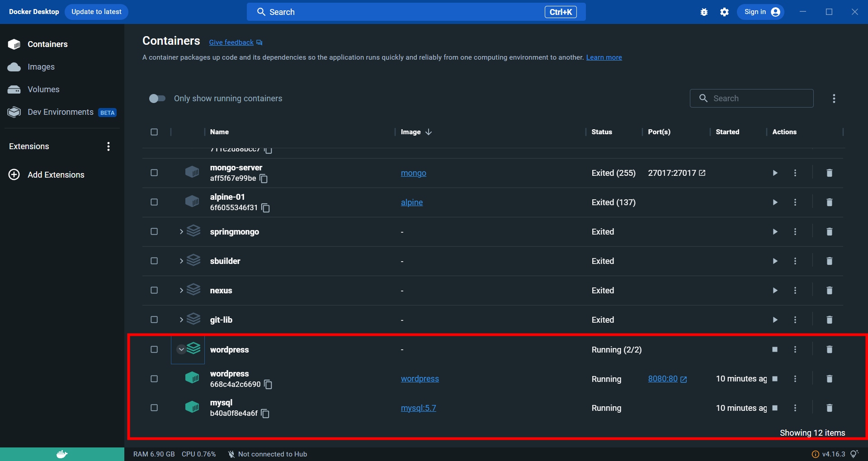Delete the mysql container

(x=829, y=408)
